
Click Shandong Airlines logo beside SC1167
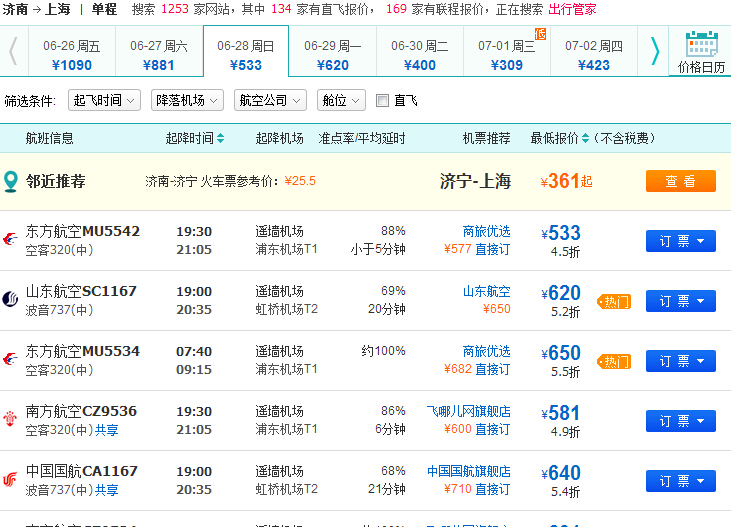pyautogui.click(x=10, y=299)
